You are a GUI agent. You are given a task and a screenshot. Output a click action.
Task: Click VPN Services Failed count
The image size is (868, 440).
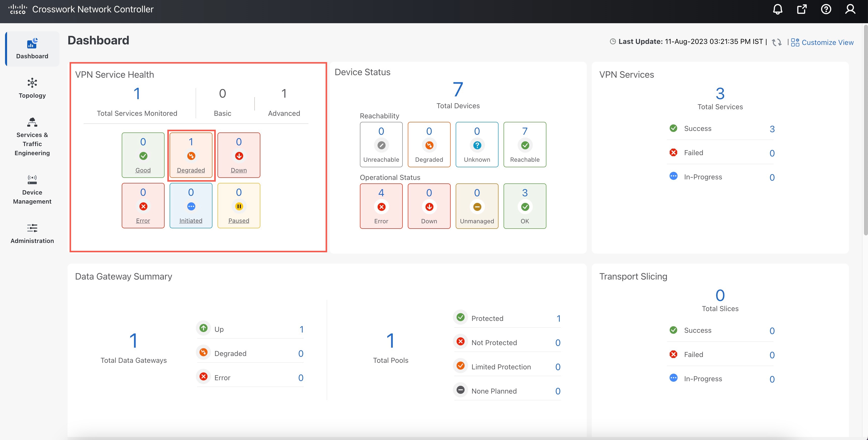772,153
